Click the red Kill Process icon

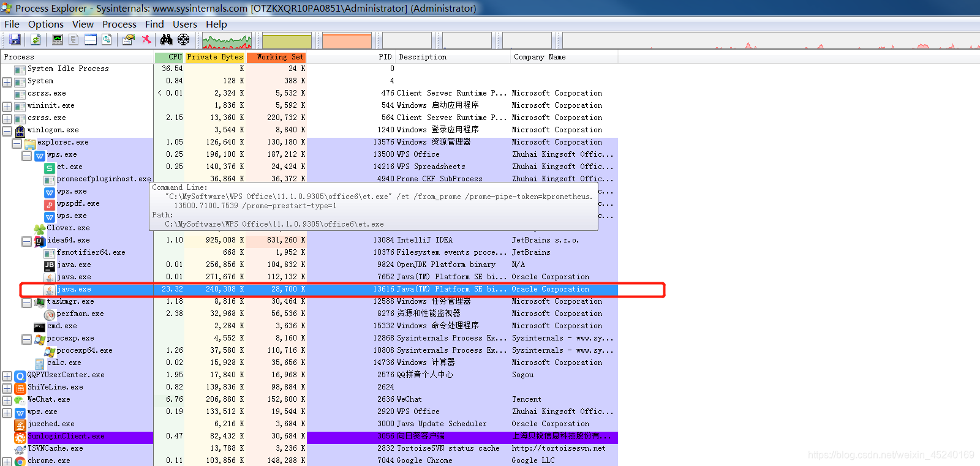point(146,40)
